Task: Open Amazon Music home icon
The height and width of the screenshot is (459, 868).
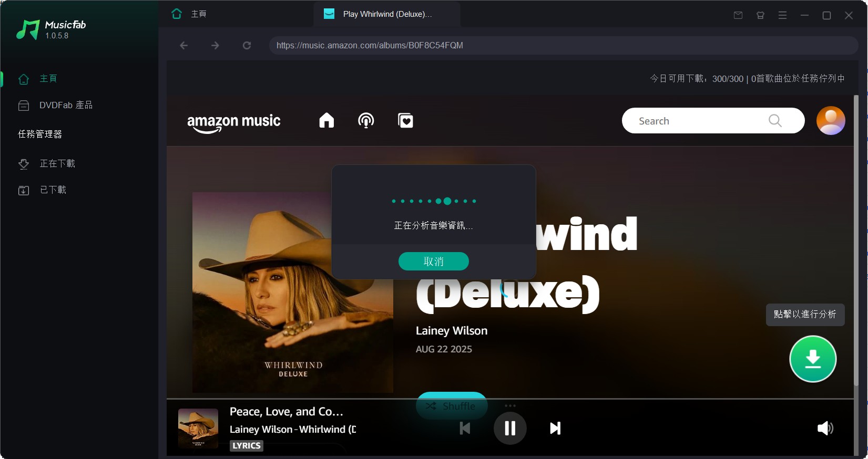Action: click(x=326, y=121)
